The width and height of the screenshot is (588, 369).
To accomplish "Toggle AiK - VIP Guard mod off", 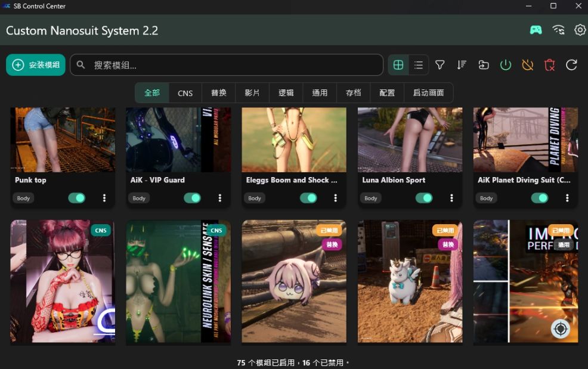I will tap(193, 198).
